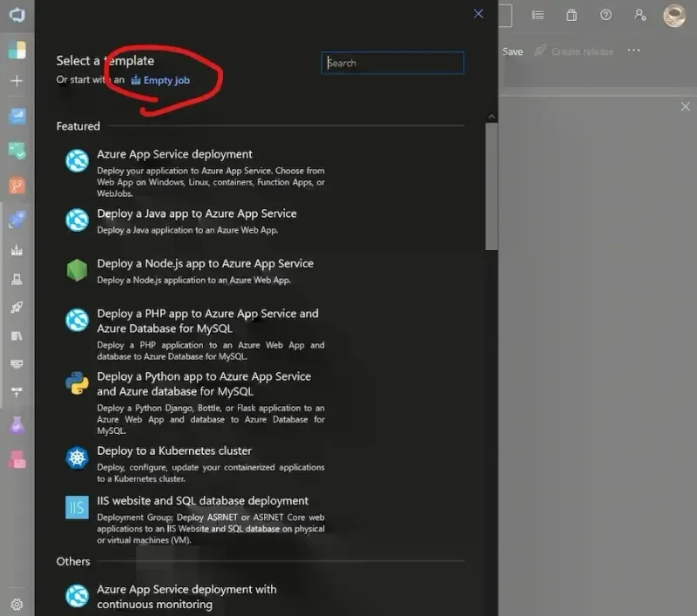Open Project settings gear in sidebar
The width and height of the screenshot is (697, 616).
[x=17, y=604]
